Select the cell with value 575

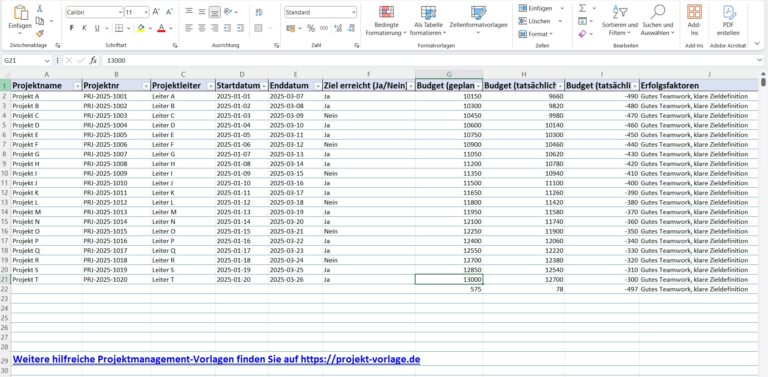pos(449,289)
